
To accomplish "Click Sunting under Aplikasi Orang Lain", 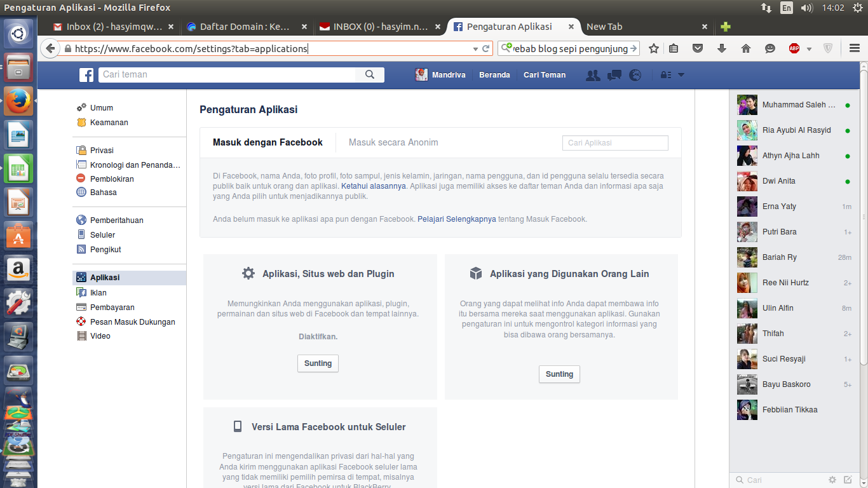I will (x=559, y=374).
